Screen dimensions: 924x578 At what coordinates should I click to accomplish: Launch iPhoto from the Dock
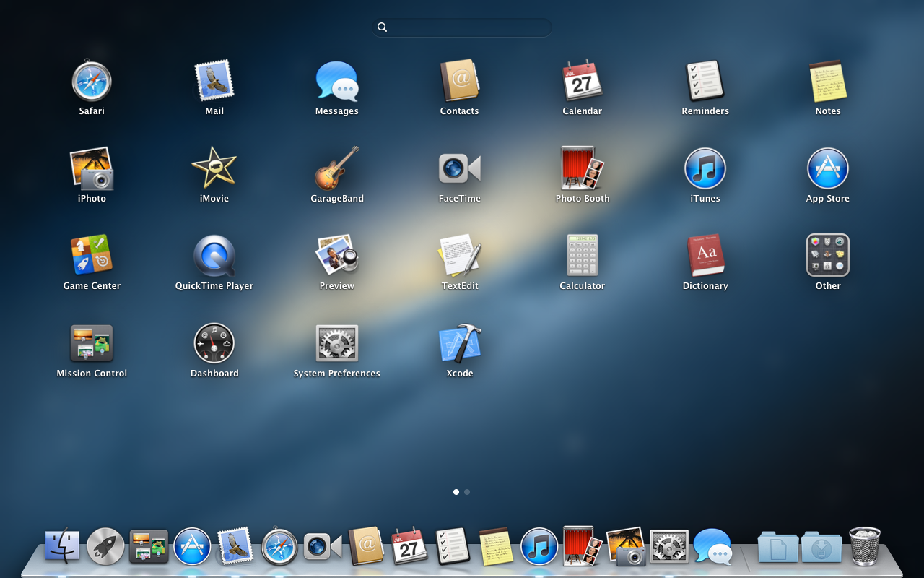626,546
